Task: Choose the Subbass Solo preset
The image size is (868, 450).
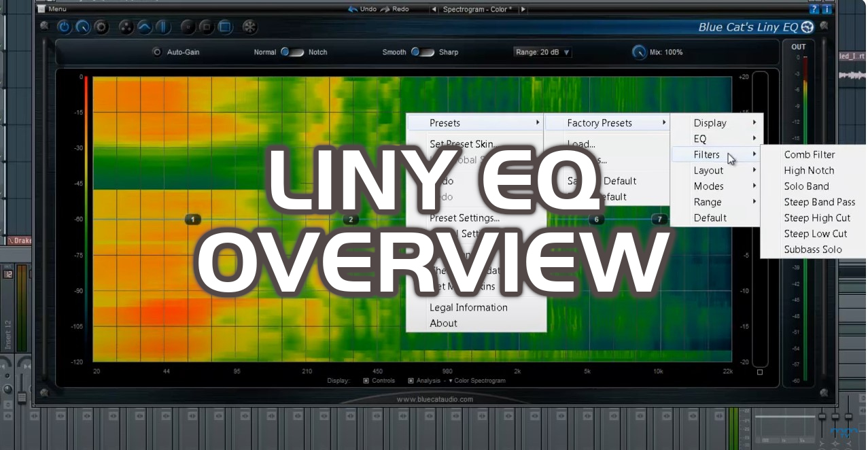Action: point(814,249)
